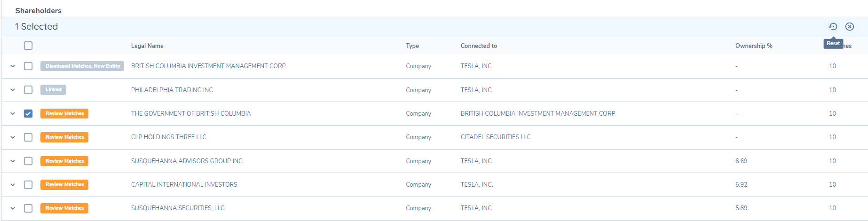Sort by the Ownership % column header

pos(753,46)
